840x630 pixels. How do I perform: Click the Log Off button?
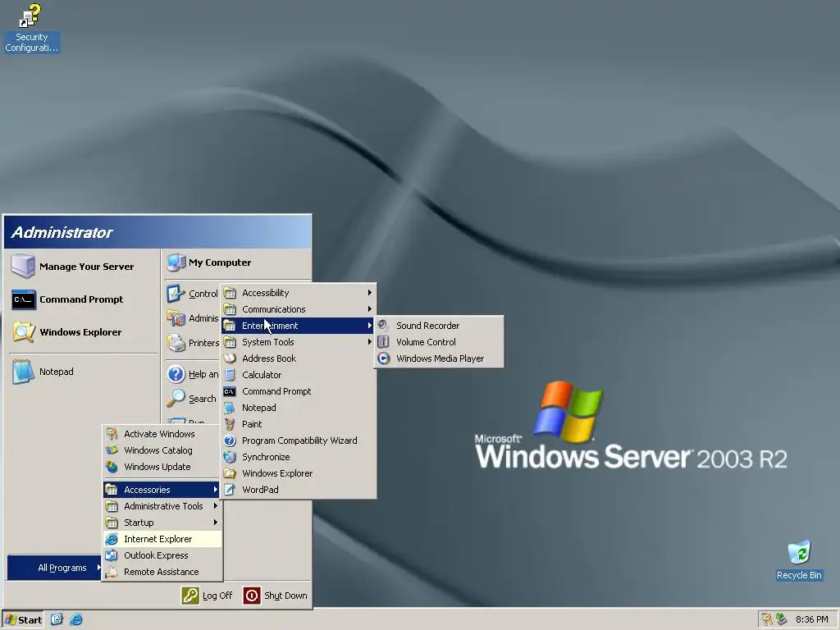[x=207, y=596]
